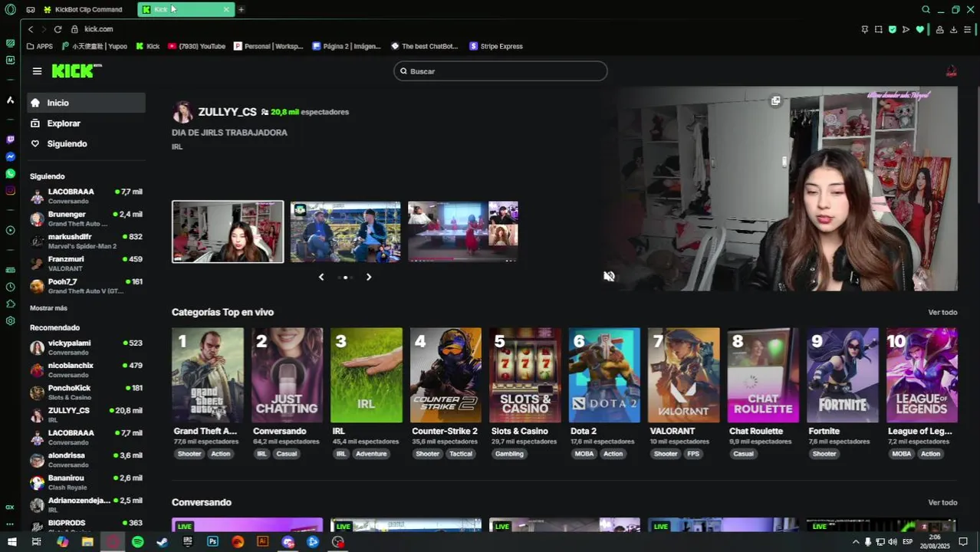This screenshot has height=552, width=980.
Task: Select Explorar in the Kick sidebar
Action: tap(86, 123)
